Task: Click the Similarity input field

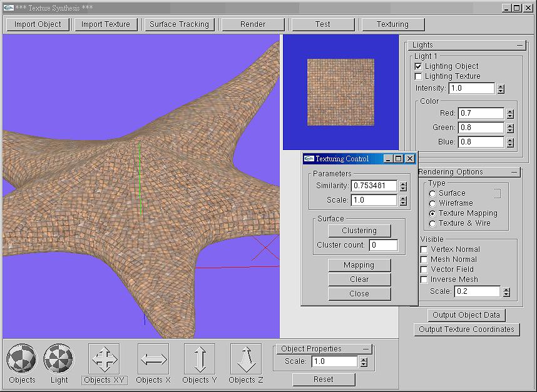Action: (x=374, y=186)
